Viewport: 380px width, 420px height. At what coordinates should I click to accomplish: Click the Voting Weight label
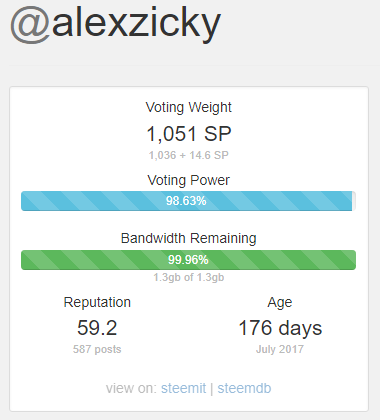tap(189, 107)
